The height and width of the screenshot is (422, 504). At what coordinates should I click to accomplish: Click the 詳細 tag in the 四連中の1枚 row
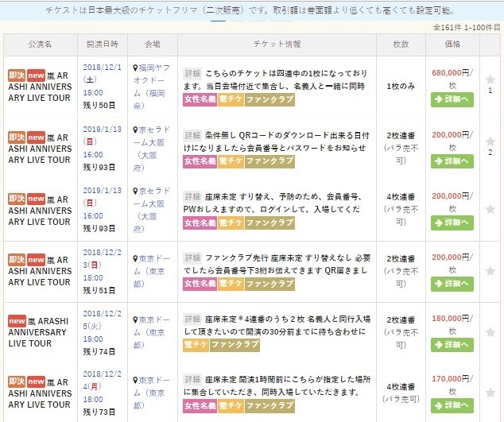(192, 74)
